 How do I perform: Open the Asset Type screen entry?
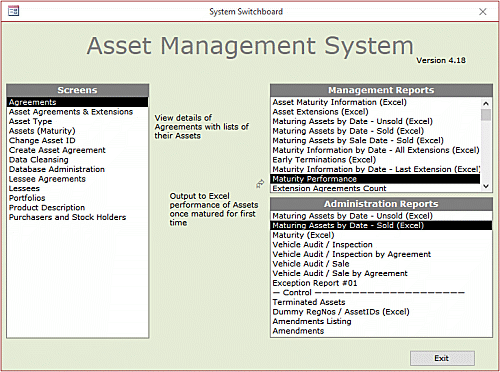[x=77, y=121]
